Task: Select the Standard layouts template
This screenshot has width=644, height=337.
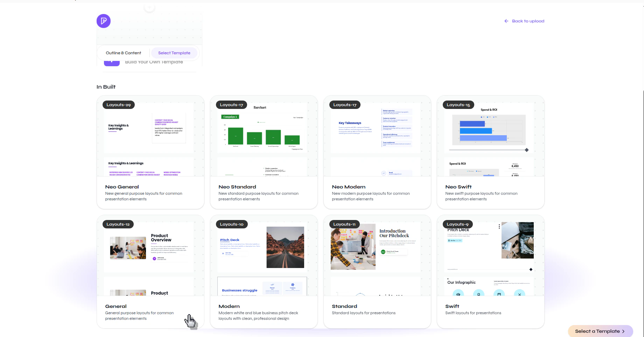Action: (377, 272)
